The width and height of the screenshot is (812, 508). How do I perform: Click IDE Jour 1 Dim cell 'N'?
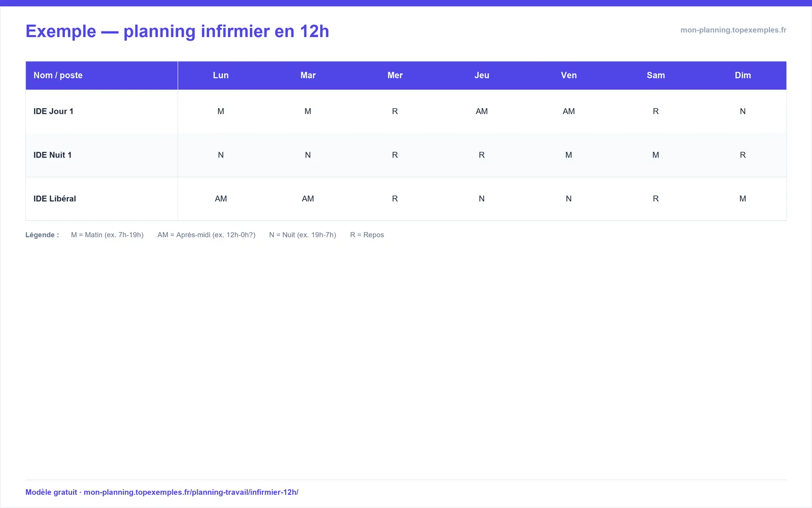(743, 111)
